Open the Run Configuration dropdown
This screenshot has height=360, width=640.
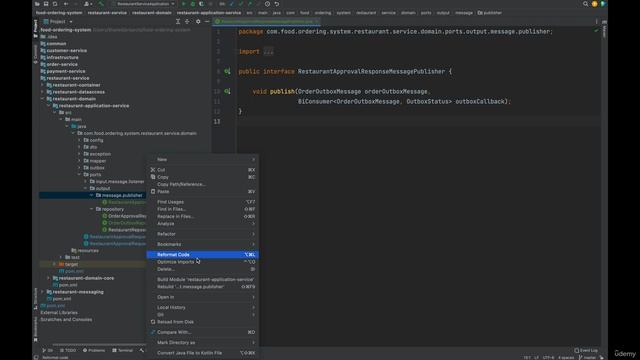point(144,4)
